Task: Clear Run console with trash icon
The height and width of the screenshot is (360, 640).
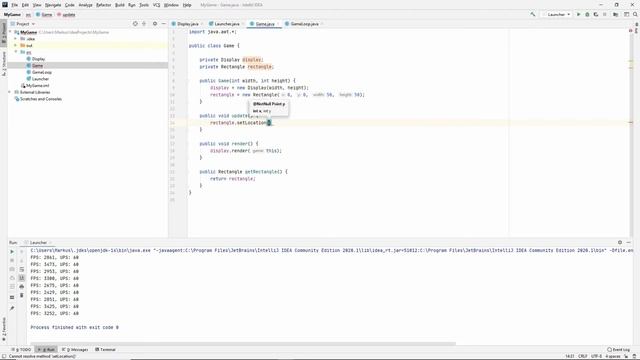Action: 22,295
